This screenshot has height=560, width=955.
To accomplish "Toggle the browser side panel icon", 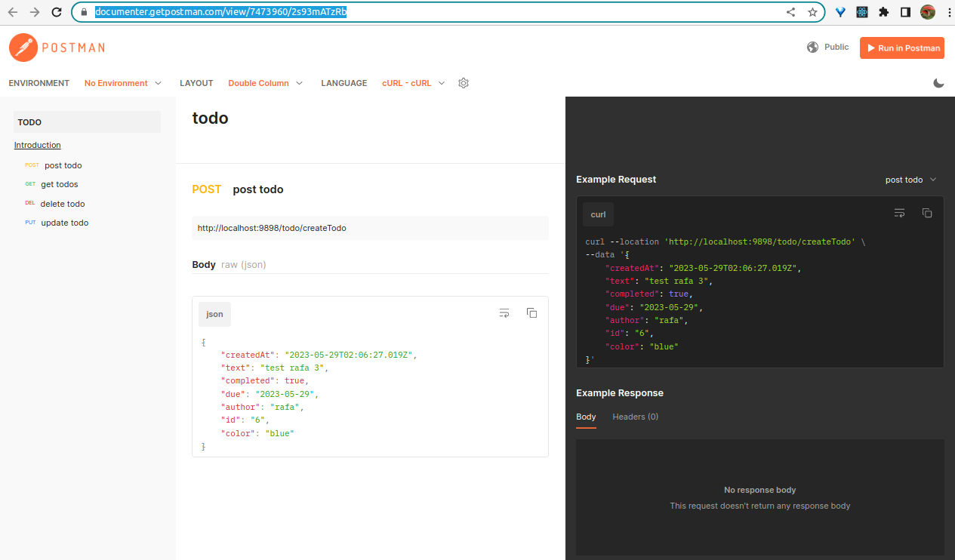I will (906, 12).
